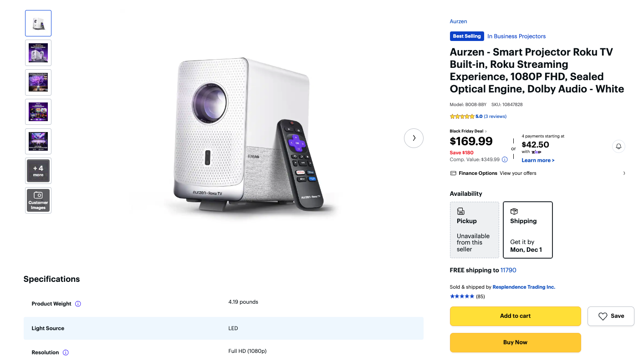644x357 pixels.
Task: Select the Pickup availability option
Action: [x=474, y=230]
